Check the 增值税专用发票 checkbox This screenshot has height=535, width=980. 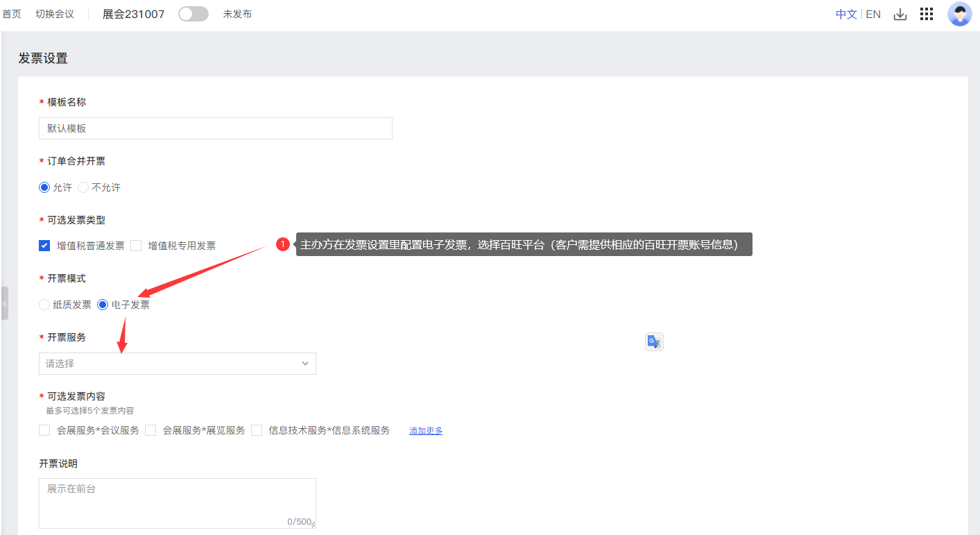click(x=137, y=245)
